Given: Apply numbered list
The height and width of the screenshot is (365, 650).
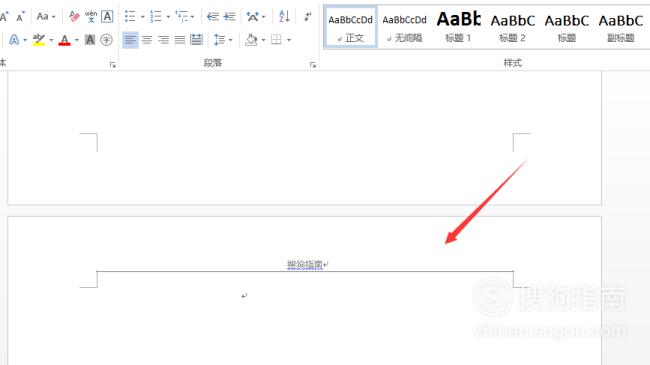Looking at the screenshot, I should coord(156,17).
